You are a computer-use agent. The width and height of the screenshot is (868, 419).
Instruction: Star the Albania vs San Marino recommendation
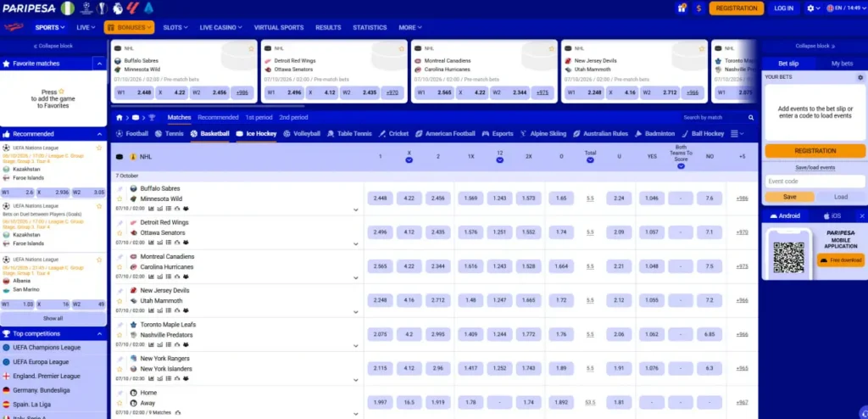coord(99,260)
